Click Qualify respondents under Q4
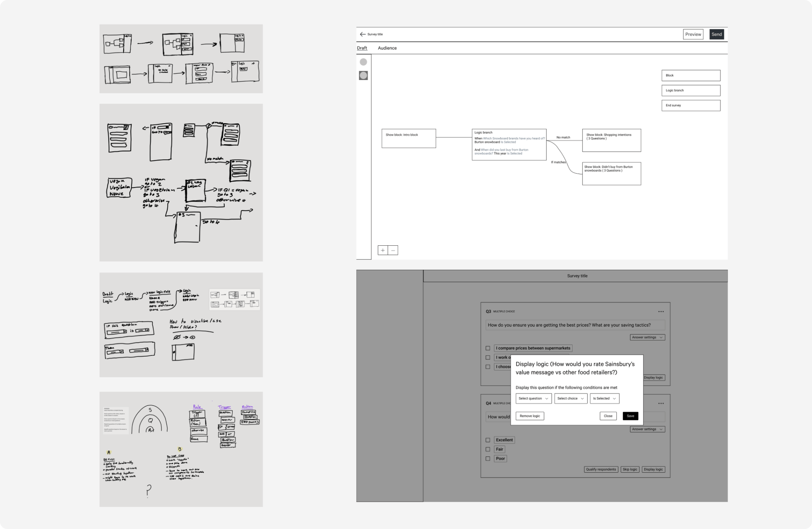Image resolution: width=812 pixels, height=529 pixels. coord(601,469)
